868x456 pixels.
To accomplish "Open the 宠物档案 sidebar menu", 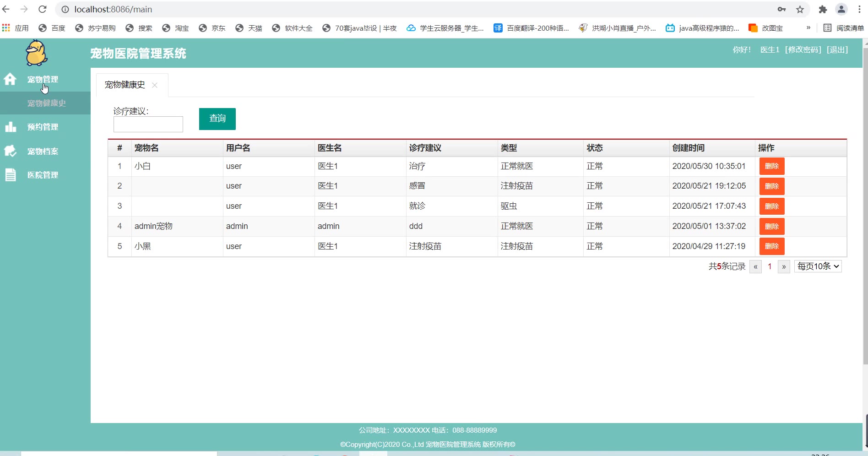I will [x=43, y=151].
